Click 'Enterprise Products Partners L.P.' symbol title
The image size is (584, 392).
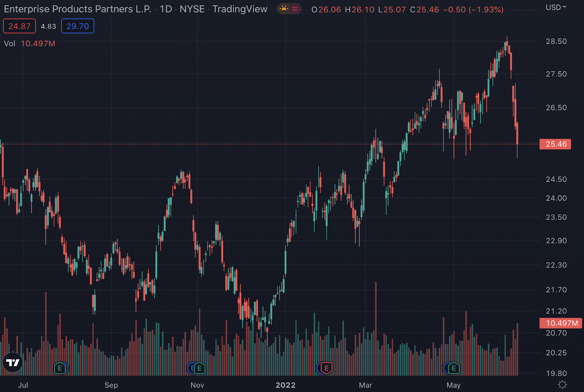coord(77,9)
